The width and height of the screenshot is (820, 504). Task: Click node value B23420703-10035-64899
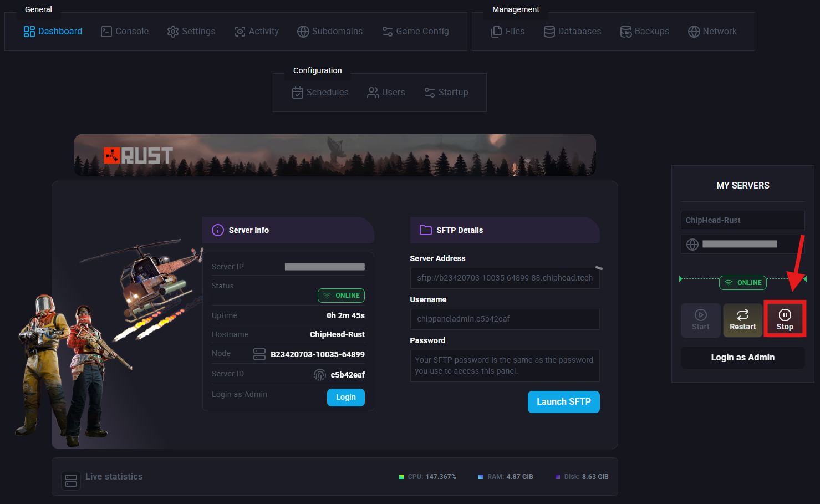pyautogui.click(x=318, y=354)
